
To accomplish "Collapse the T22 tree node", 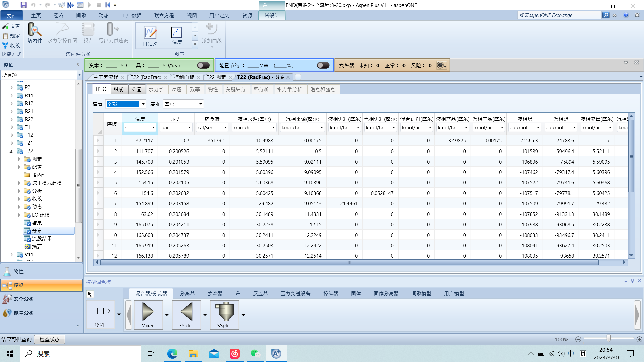I will point(11,151).
